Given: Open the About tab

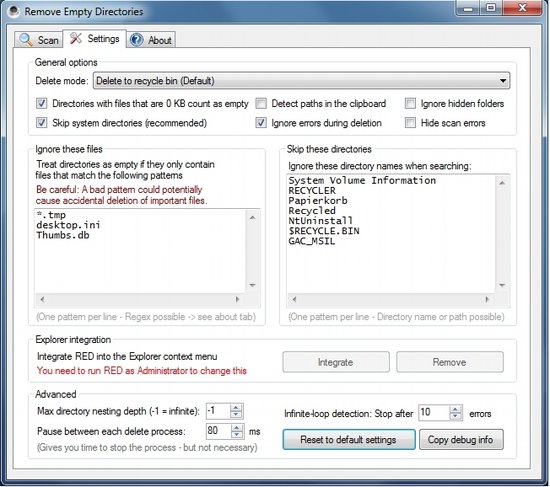Looking at the screenshot, I should point(151,40).
